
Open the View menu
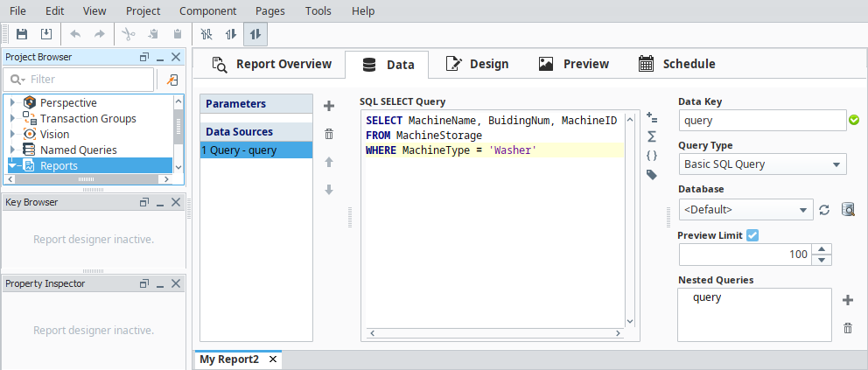click(x=94, y=11)
